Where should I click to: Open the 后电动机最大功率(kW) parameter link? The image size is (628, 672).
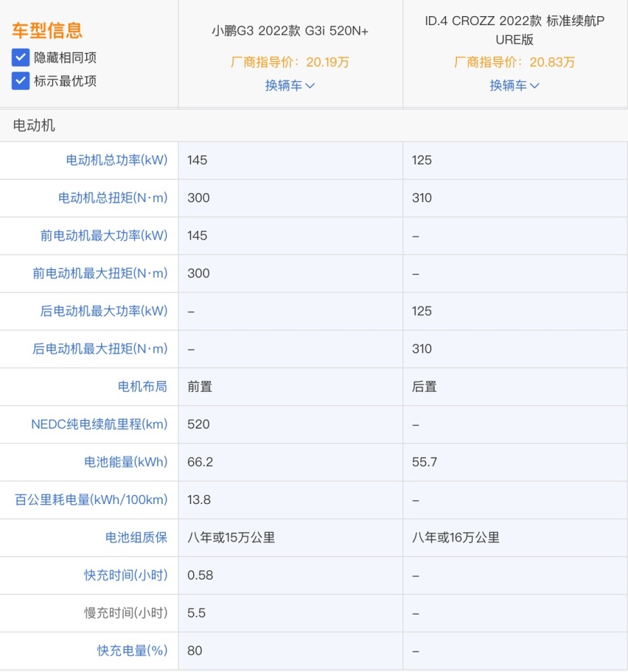click(x=104, y=311)
